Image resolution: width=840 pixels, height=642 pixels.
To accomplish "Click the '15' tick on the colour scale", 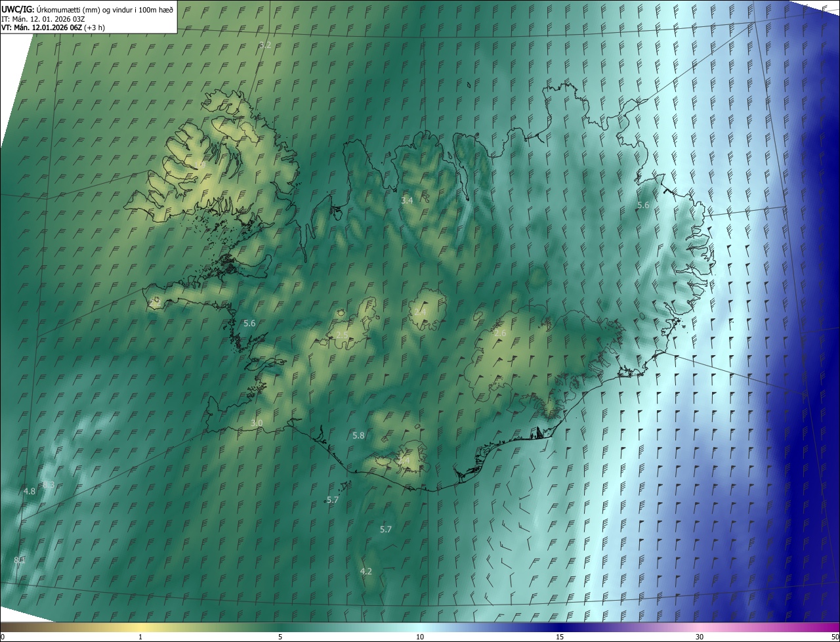I will 560,637.
